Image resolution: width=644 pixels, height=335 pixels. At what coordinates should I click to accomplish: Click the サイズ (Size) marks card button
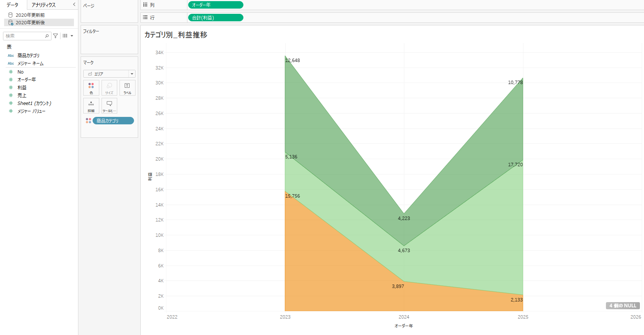109,88
